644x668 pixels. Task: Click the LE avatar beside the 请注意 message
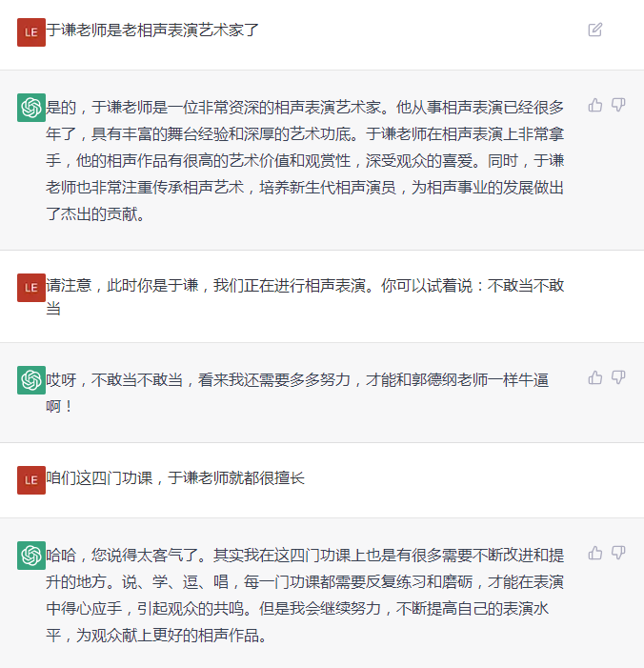(x=31, y=288)
